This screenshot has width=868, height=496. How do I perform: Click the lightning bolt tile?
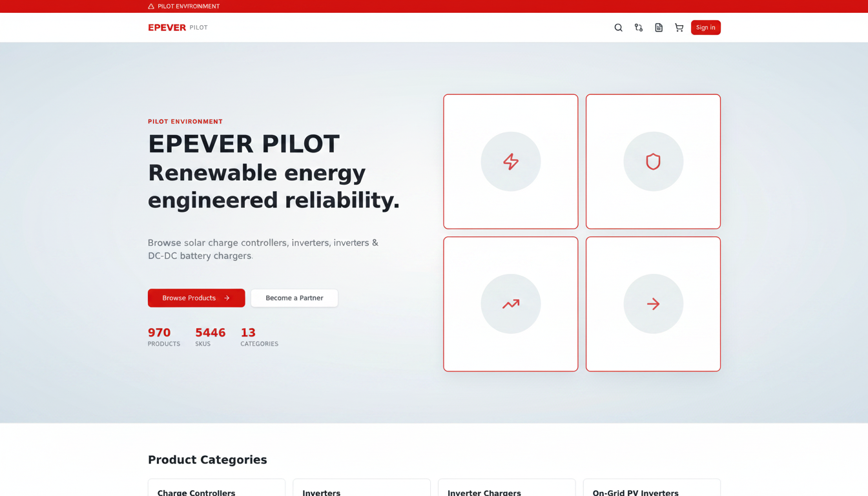[x=511, y=161]
